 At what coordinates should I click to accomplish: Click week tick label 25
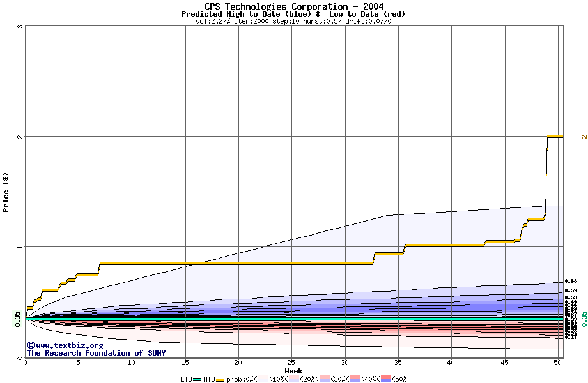pos(291,363)
